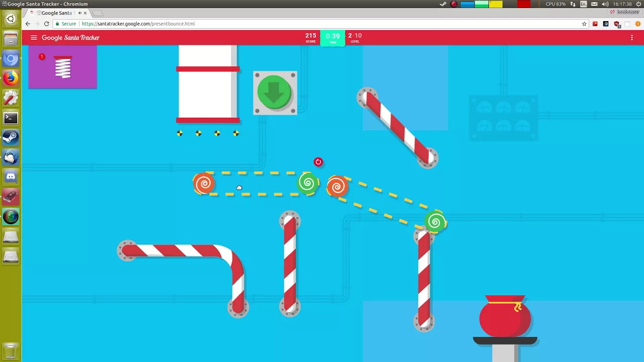Click the CPU 83% monitor indicator
The image size is (644, 362).
(555, 4)
